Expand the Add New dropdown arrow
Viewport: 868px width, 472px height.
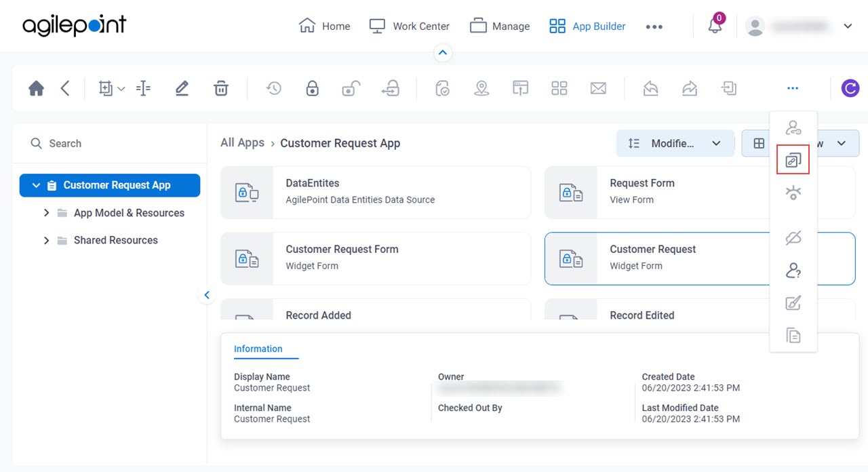121,88
